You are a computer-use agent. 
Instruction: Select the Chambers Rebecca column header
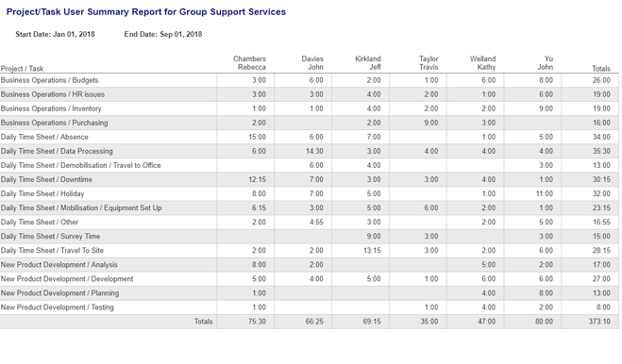click(249, 63)
